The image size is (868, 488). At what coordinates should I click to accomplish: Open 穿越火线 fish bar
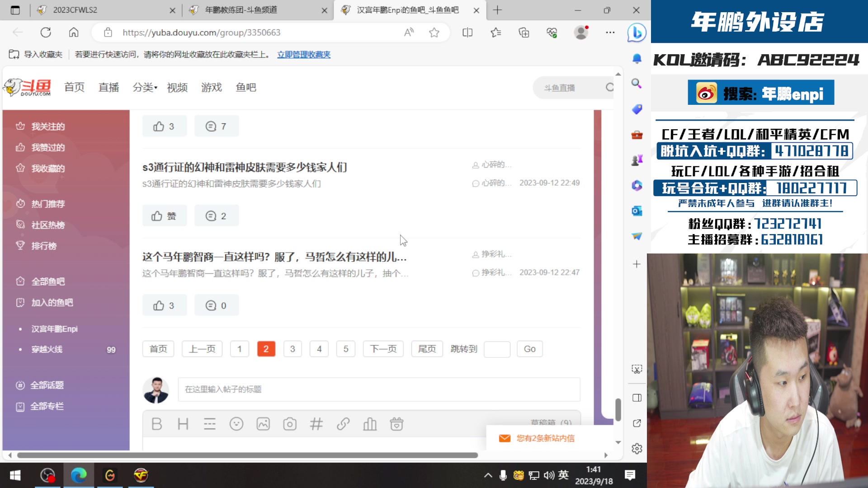click(x=47, y=349)
